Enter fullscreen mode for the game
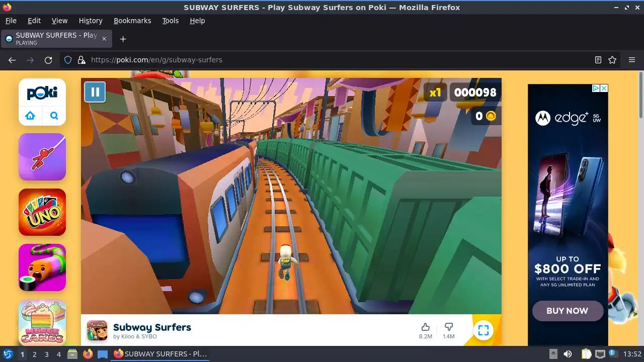Image resolution: width=644 pixels, height=362 pixels. 484,330
